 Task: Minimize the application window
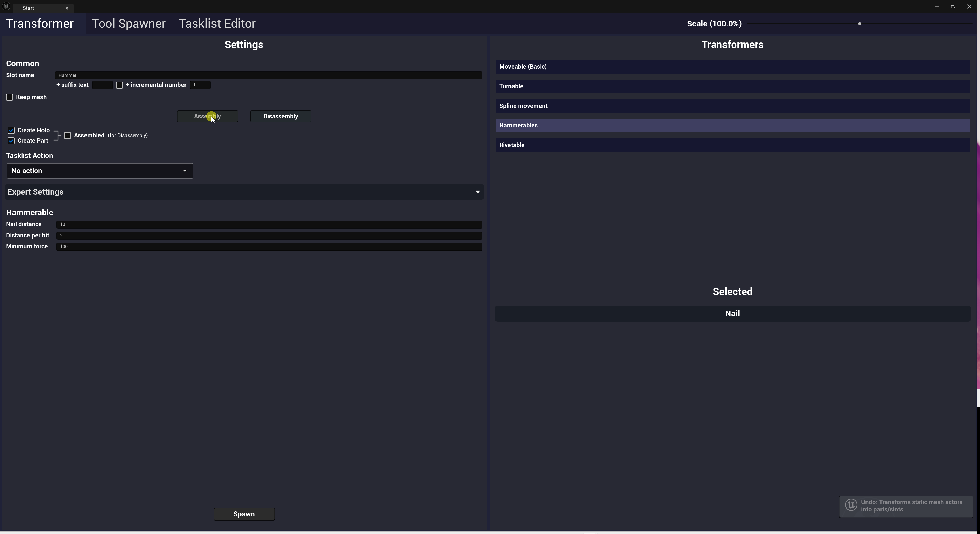tap(937, 6)
